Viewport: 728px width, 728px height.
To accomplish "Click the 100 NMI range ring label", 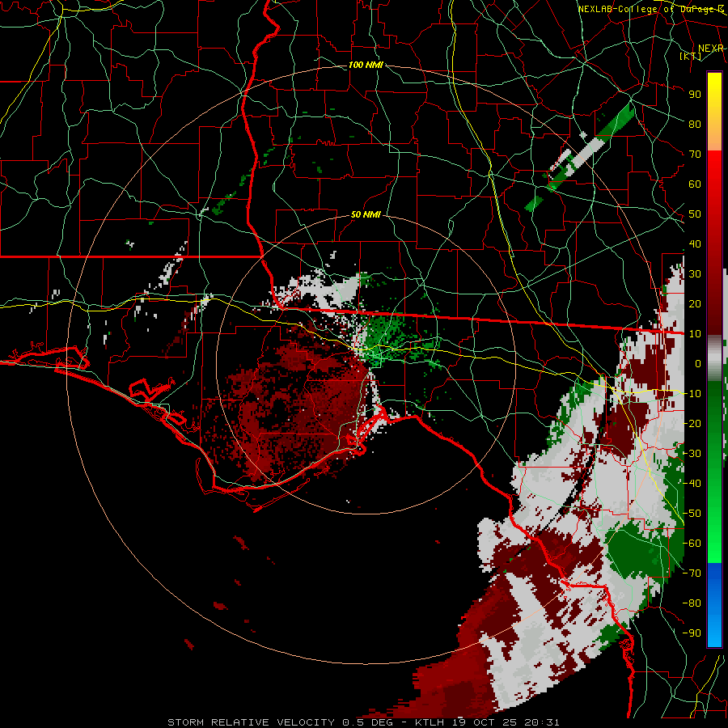I will coord(366,65).
